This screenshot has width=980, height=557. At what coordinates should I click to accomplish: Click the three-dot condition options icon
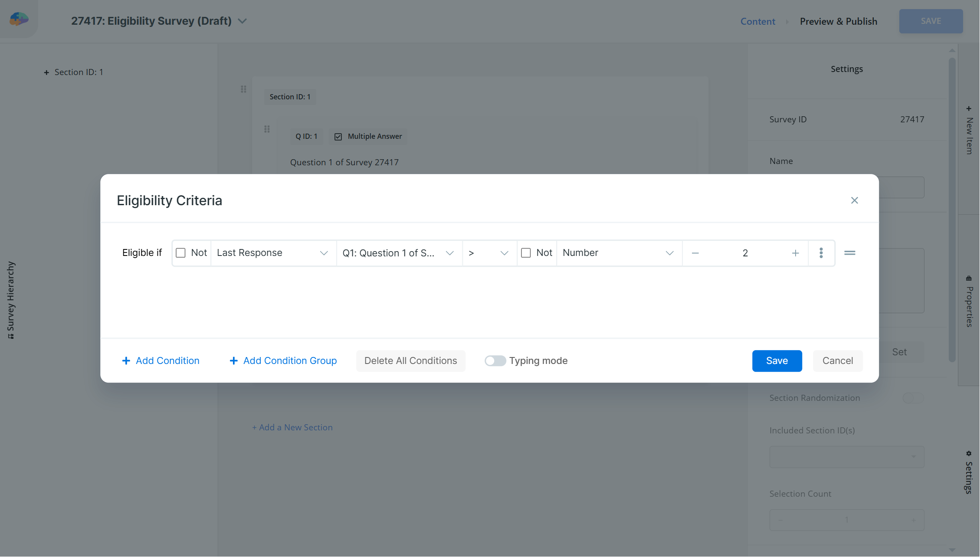point(821,253)
